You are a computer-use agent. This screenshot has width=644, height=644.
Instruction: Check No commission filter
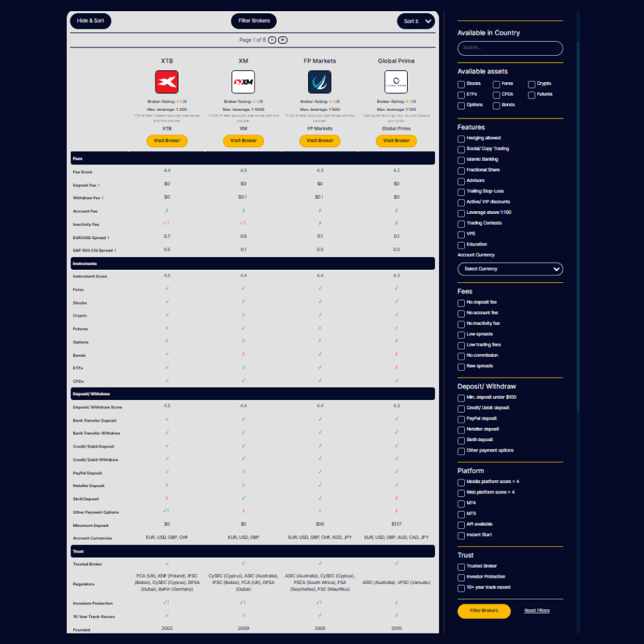(461, 357)
